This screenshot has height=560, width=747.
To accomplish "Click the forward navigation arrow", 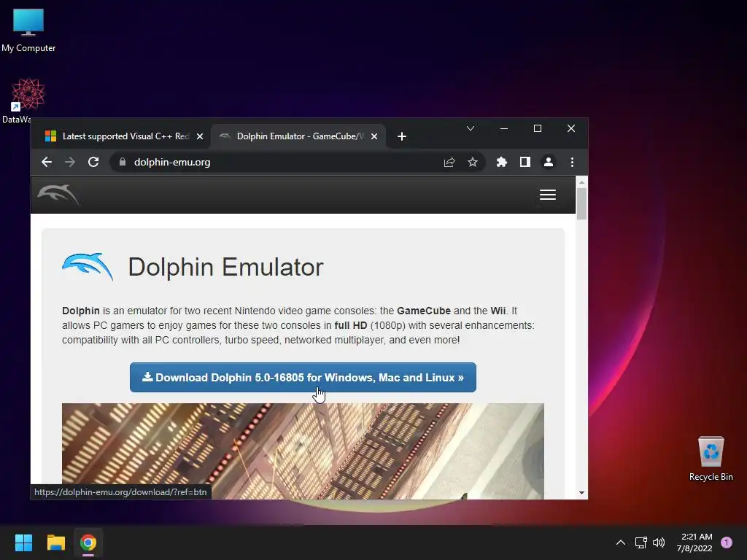I will pos(70,162).
